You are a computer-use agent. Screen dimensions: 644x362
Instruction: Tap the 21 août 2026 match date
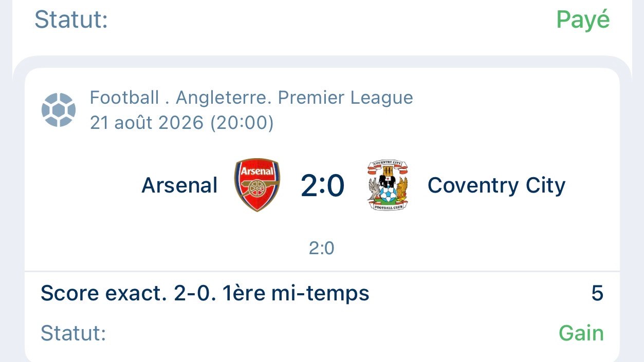click(146, 123)
